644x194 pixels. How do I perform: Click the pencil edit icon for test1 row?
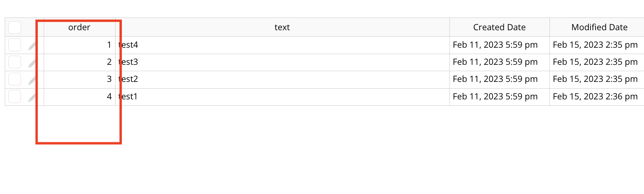(33, 97)
